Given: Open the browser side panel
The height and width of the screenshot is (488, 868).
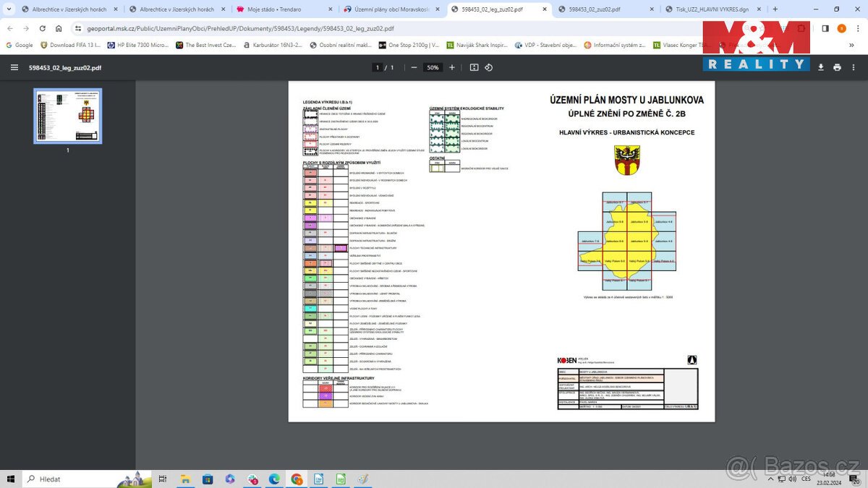Looking at the screenshot, I should tap(825, 28).
